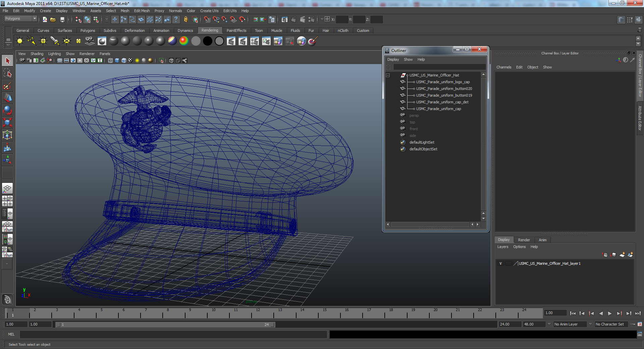
Task: Click the black Surface shader ball
Action: (207, 41)
